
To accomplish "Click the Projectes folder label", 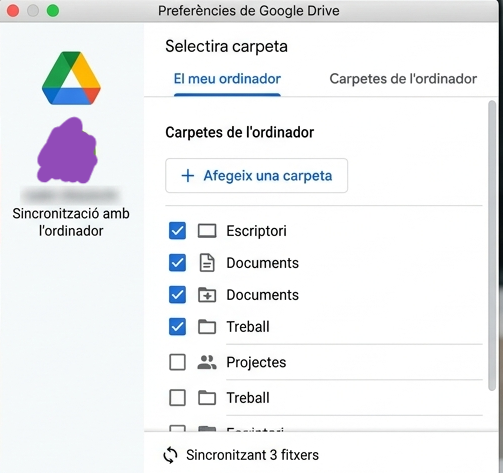I will (256, 362).
